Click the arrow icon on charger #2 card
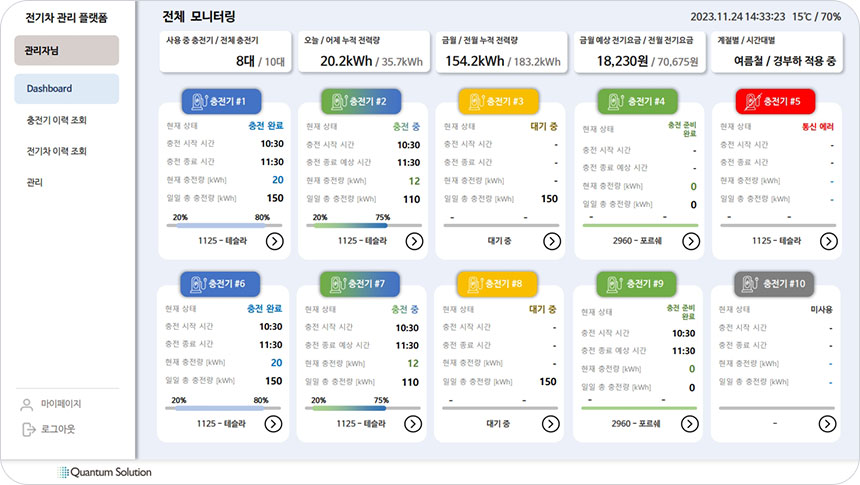The height and width of the screenshot is (485, 860). [412, 240]
